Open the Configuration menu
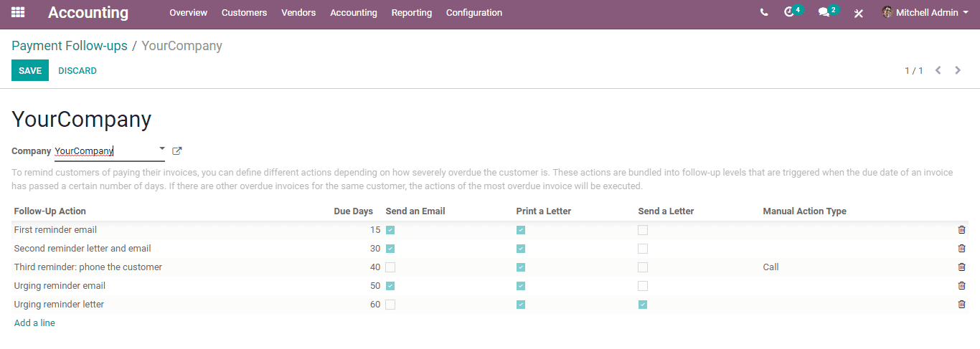980x349 pixels. pos(474,13)
